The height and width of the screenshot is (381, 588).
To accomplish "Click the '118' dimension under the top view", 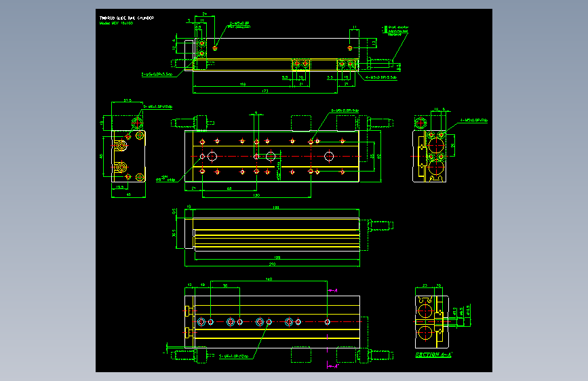I will point(243,84).
